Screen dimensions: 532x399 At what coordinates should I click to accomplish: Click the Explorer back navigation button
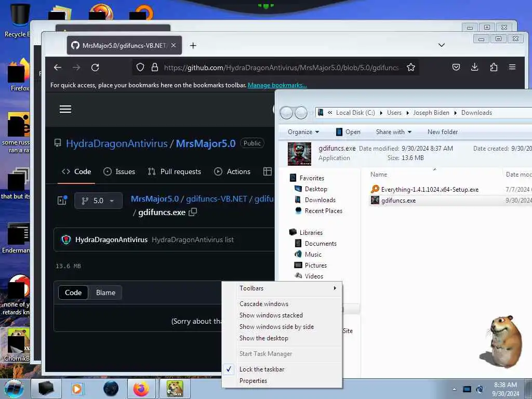[286, 113]
